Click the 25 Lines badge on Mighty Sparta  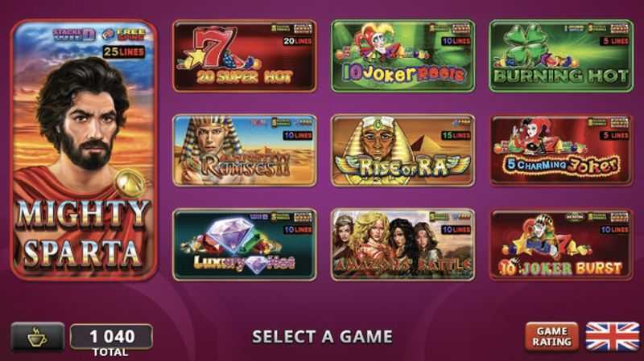[124, 52]
